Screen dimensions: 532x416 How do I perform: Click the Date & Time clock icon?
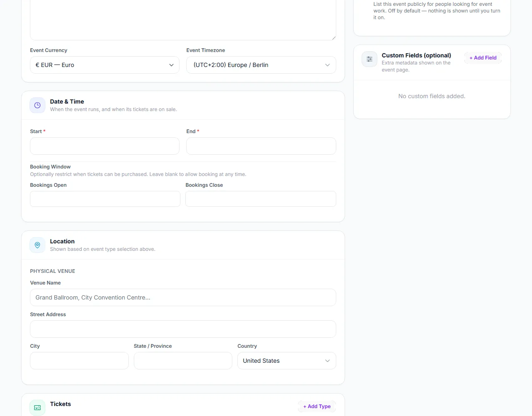pos(37,105)
